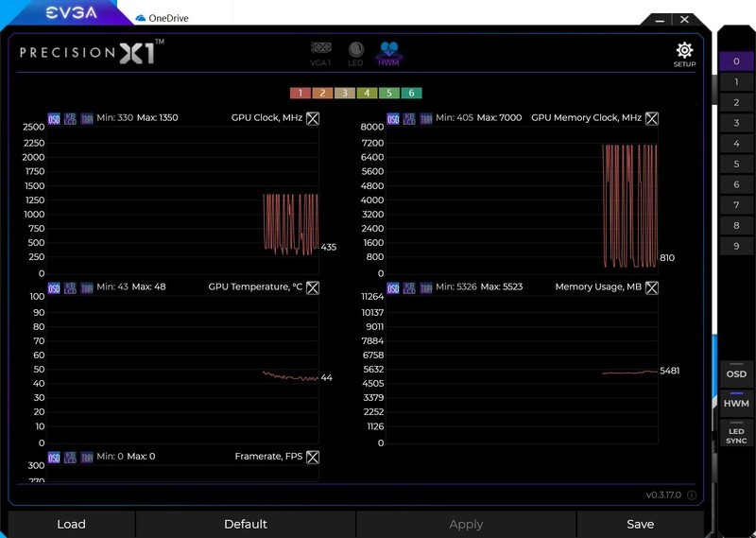The image size is (756, 538).
Task: Click the GPU Temperature value 44
Action: click(326, 378)
